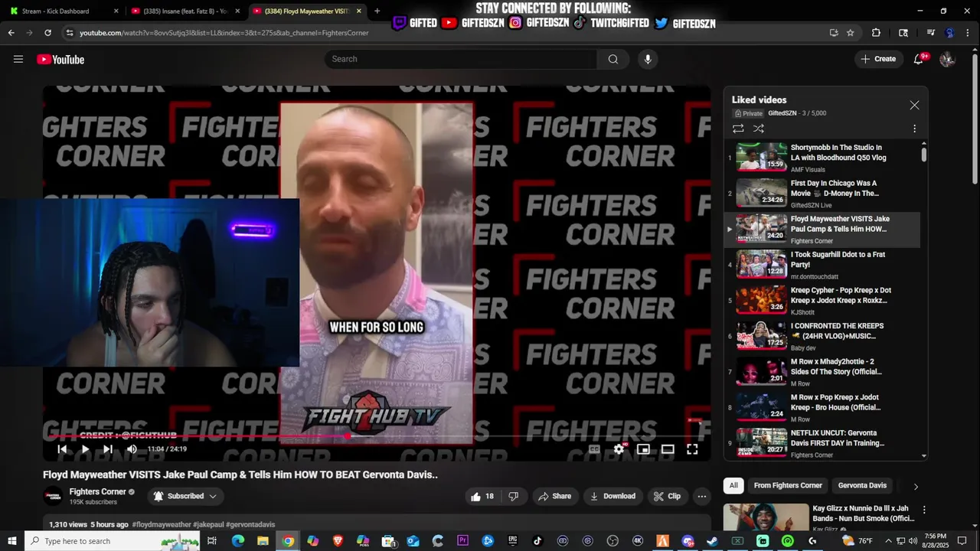The image size is (980, 551).
Task: Like the video with thumbs up
Action: pyautogui.click(x=482, y=496)
